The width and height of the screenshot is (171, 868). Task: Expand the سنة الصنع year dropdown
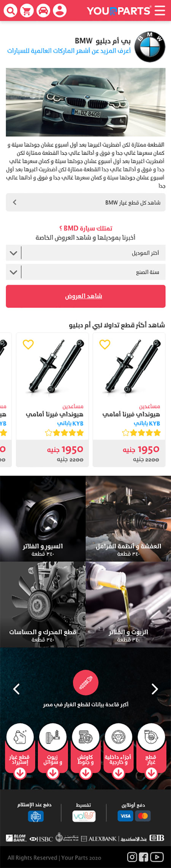point(85,272)
